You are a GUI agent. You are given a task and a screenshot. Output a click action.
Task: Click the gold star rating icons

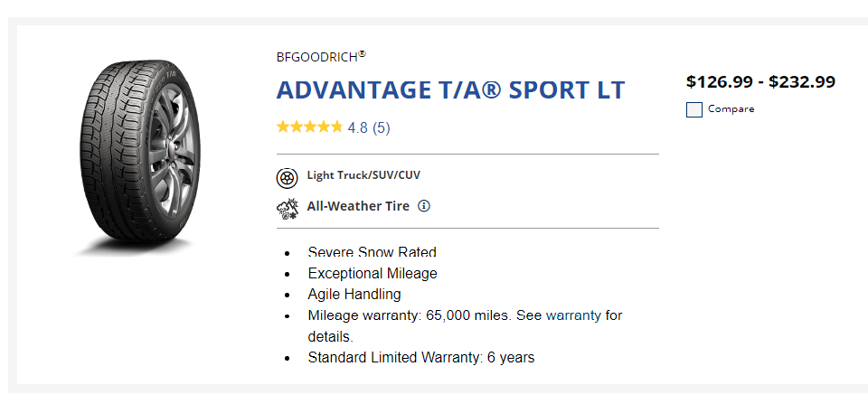309,127
